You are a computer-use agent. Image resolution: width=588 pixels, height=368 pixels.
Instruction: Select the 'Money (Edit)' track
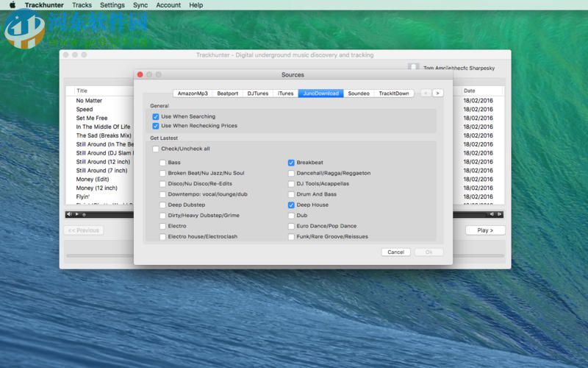pos(93,179)
